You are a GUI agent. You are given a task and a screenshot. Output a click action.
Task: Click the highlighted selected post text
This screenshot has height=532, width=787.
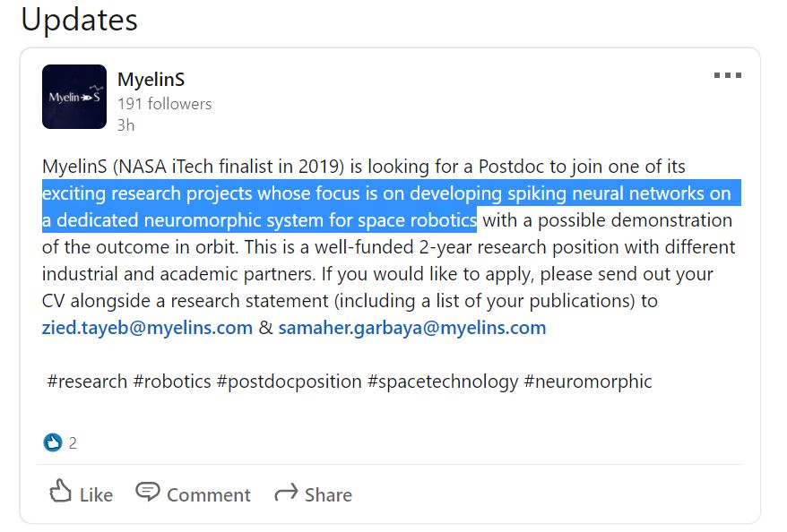tap(392, 206)
